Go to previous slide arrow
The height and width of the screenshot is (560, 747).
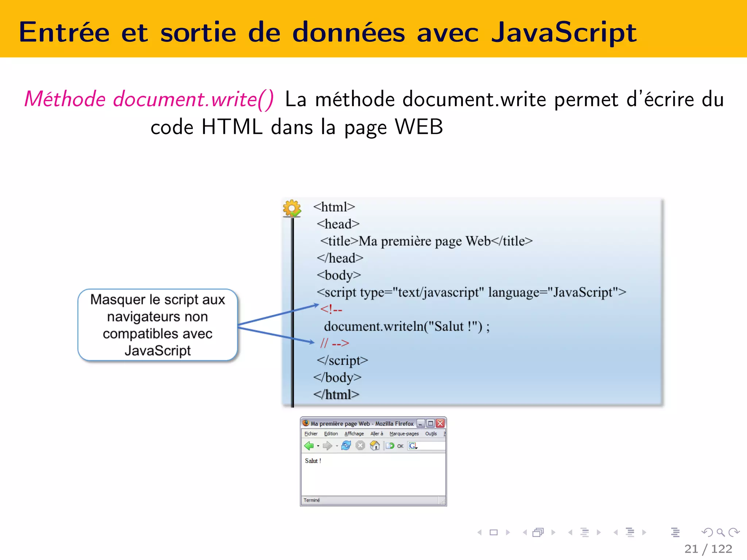(x=479, y=532)
